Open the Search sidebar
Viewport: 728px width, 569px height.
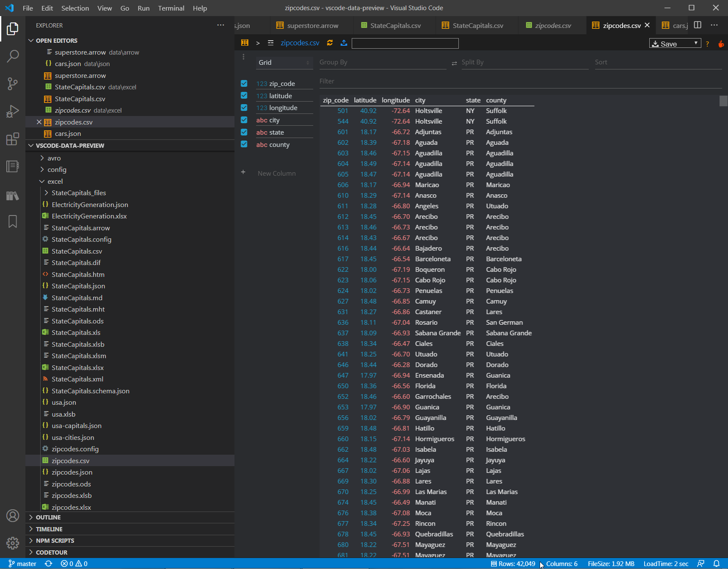click(13, 55)
